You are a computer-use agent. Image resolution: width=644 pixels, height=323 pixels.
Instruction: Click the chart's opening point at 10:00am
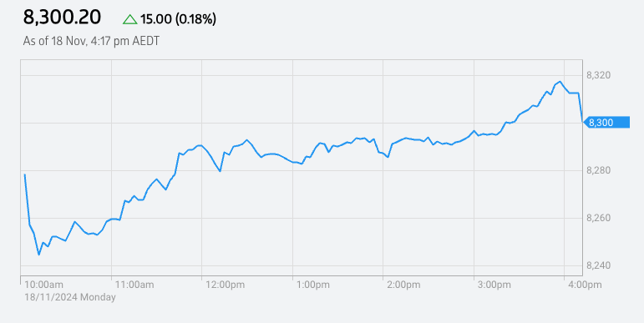25,174
